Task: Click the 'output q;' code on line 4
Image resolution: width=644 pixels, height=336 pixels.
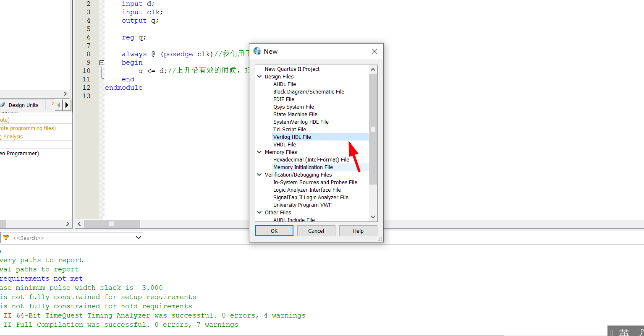Action: click(x=140, y=21)
